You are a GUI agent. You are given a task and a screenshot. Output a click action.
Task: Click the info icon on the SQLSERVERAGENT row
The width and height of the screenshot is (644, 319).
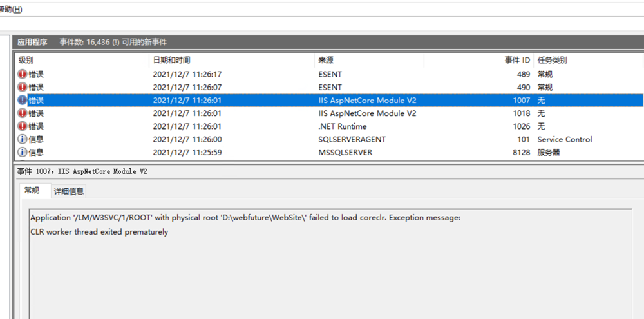click(23, 139)
